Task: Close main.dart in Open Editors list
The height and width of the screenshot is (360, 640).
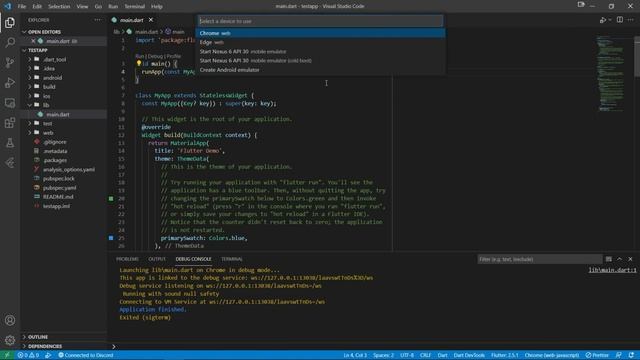Action: 33,41
